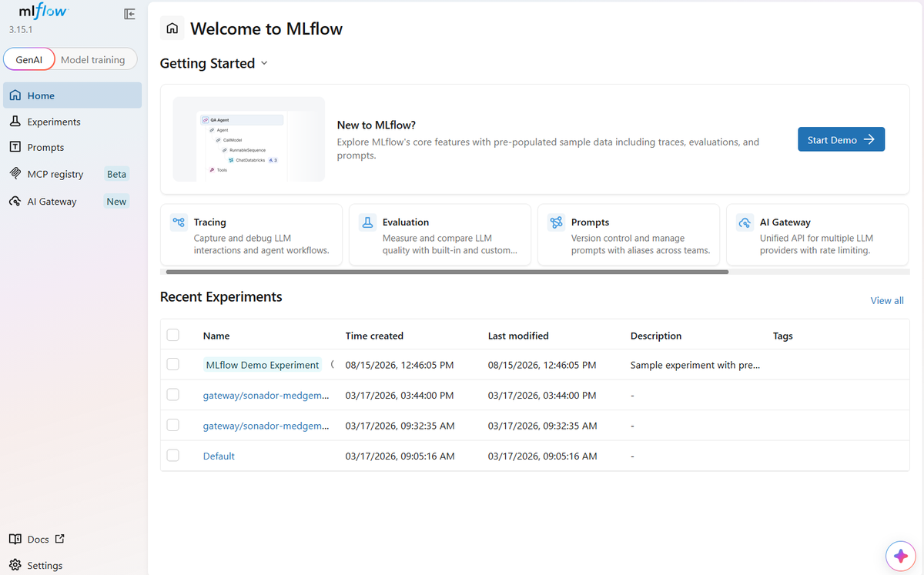Click the New badge next to AI Gateway
This screenshot has height=575, width=924.
click(x=116, y=202)
